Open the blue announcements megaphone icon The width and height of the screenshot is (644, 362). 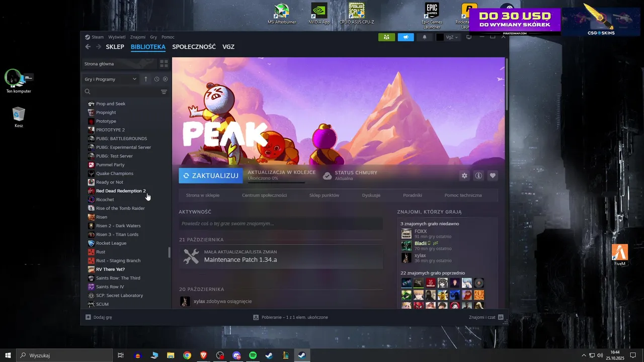[406, 37]
